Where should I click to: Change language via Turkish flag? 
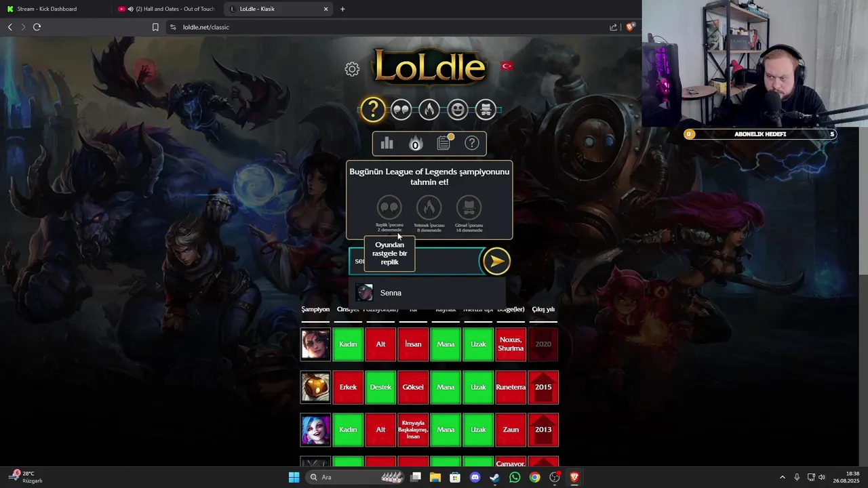pos(506,66)
